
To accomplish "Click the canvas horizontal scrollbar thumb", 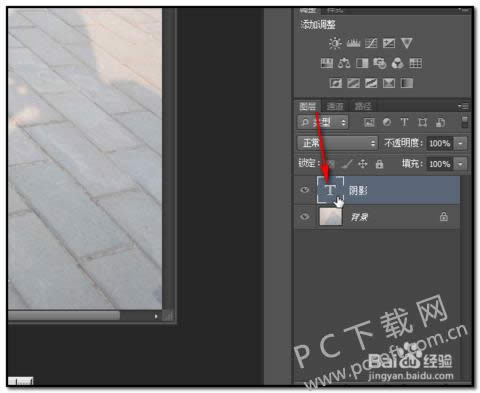I will pyautogui.click(x=64, y=315).
